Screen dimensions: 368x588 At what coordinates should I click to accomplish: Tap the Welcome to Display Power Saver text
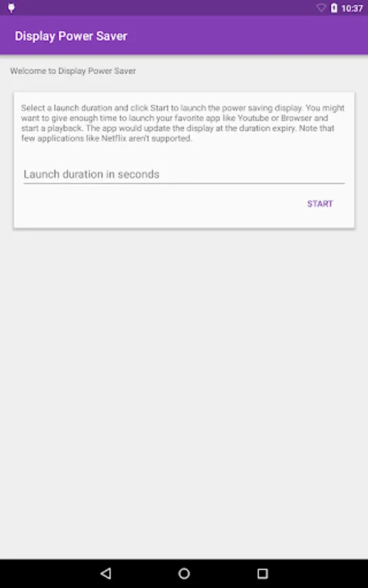pos(73,71)
